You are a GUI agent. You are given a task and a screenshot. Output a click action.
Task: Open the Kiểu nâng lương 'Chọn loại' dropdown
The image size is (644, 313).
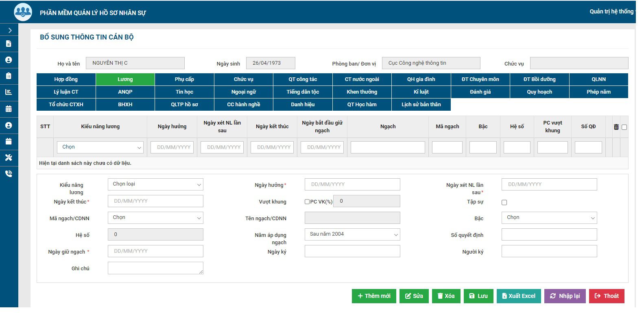point(155,184)
